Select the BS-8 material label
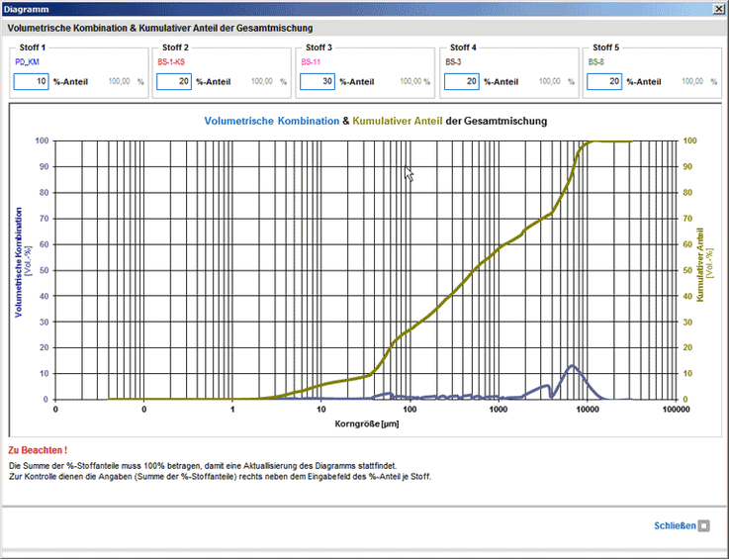 coord(595,62)
